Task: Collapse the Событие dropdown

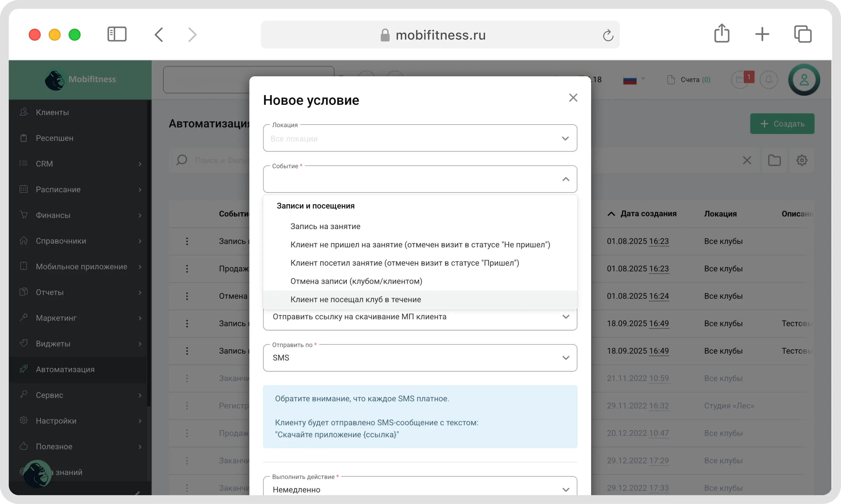Action: [x=565, y=179]
